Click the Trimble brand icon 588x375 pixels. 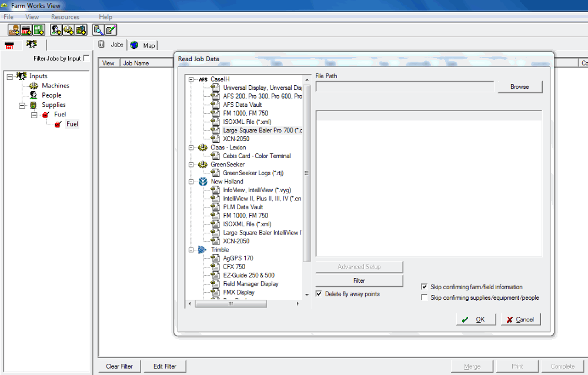(x=202, y=250)
